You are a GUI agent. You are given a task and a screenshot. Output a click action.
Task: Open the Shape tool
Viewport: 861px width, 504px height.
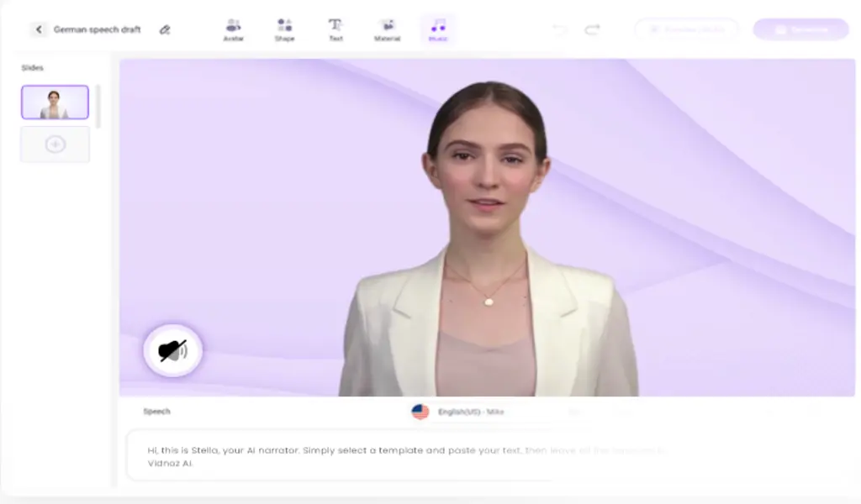point(284,29)
